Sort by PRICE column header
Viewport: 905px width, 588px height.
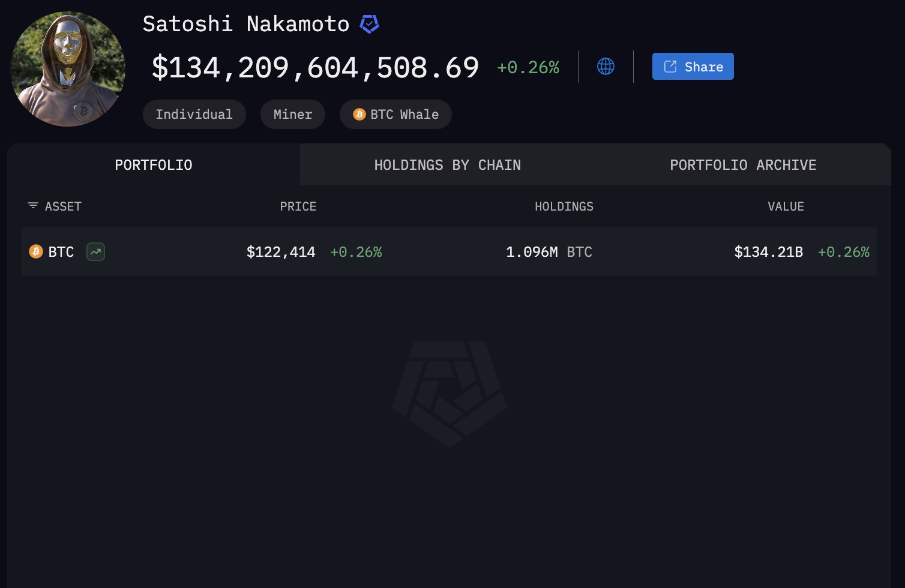[298, 206]
